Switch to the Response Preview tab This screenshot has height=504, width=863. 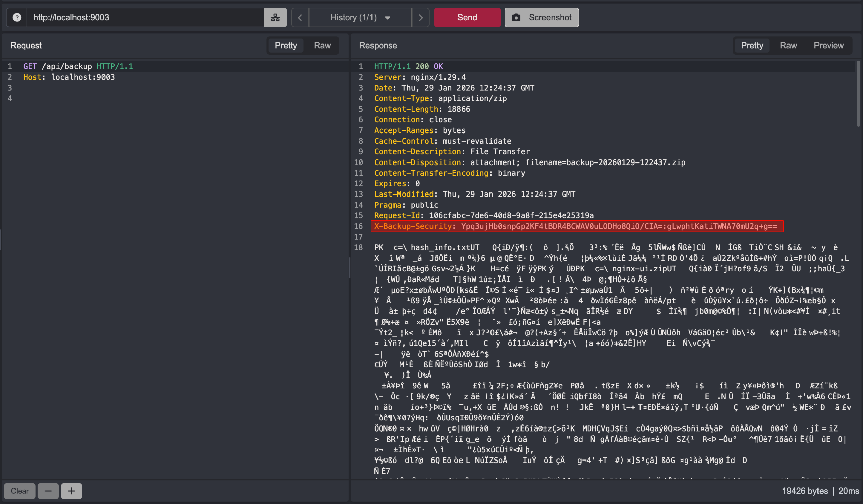(x=828, y=46)
